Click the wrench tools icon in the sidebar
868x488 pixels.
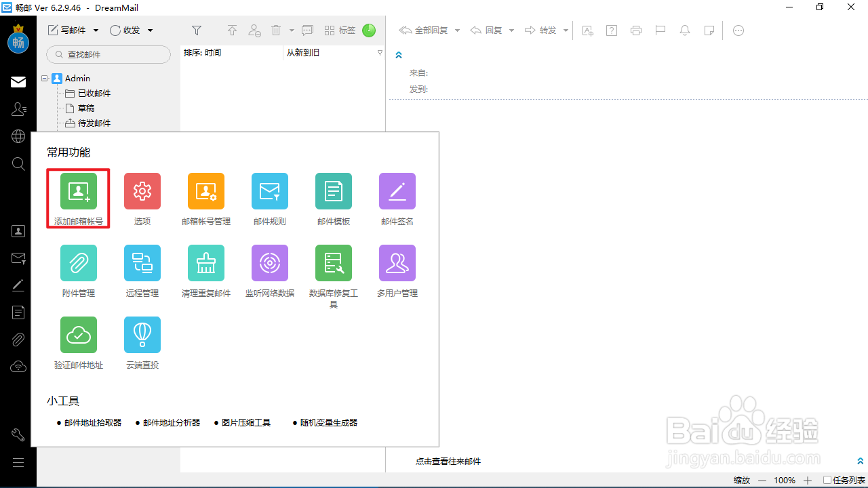[x=18, y=435]
